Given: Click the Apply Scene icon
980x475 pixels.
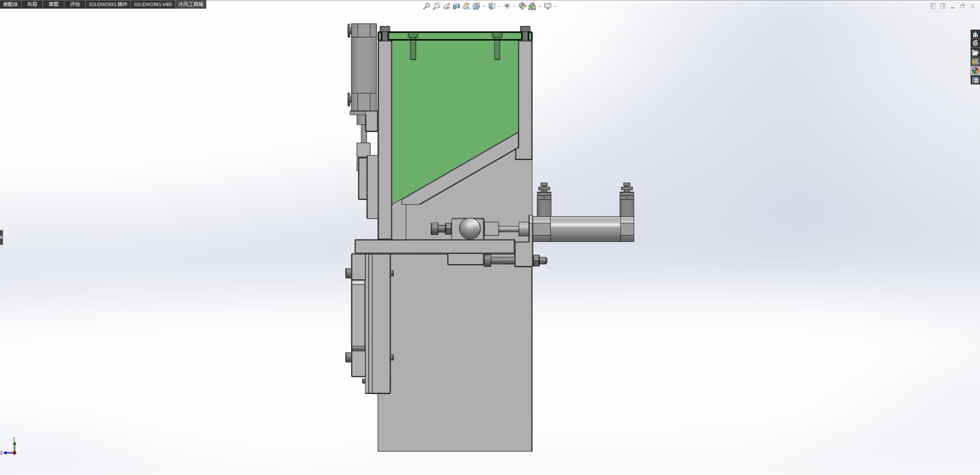Looking at the screenshot, I should coord(532,6).
